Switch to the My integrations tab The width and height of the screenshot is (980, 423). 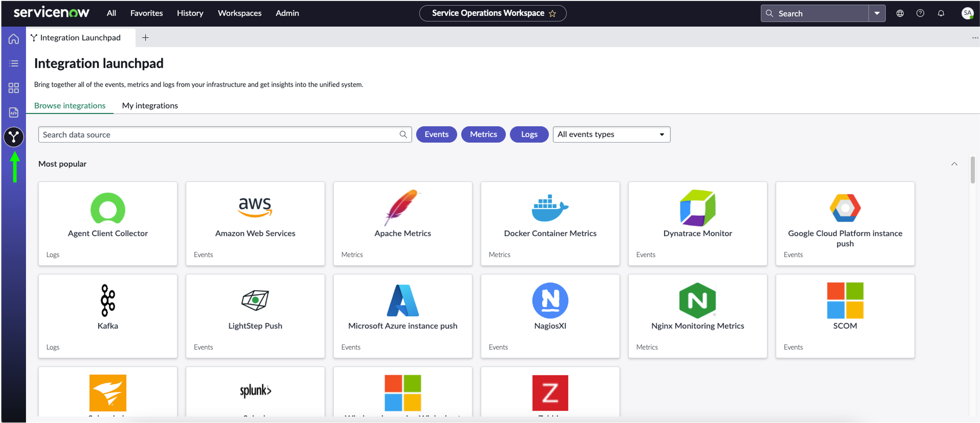(150, 105)
